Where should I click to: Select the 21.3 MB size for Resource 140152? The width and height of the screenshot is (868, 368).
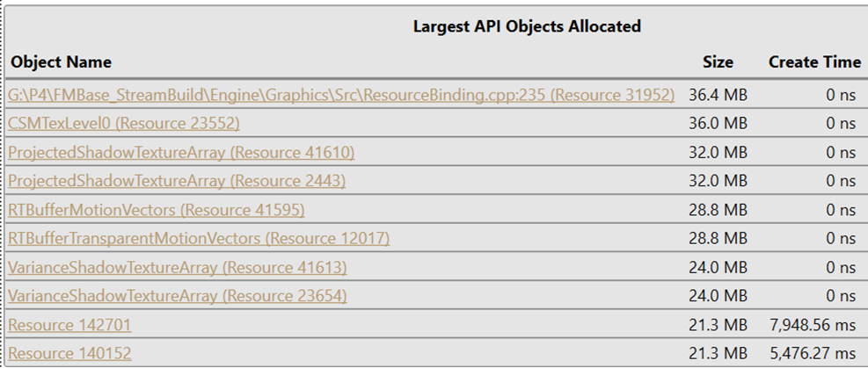point(718,353)
